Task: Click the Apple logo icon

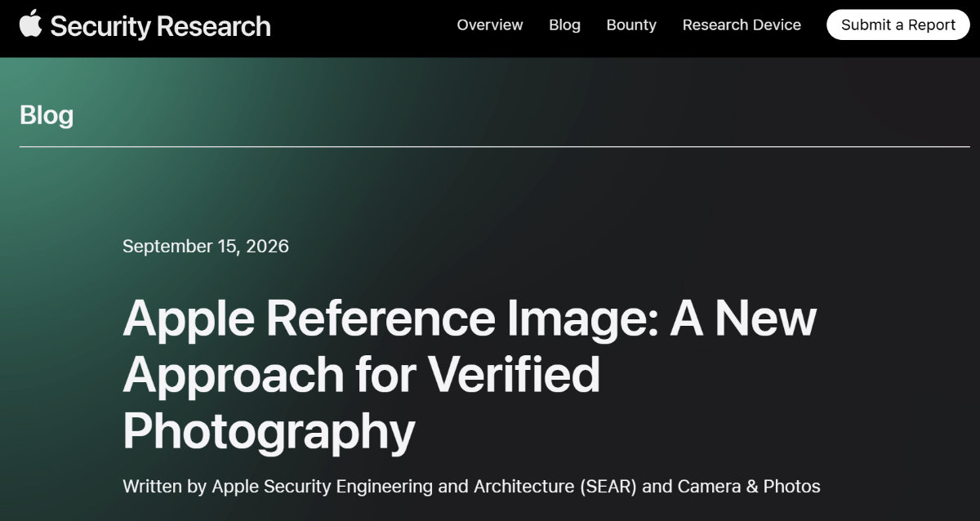Action: pyautogui.click(x=30, y=24)
